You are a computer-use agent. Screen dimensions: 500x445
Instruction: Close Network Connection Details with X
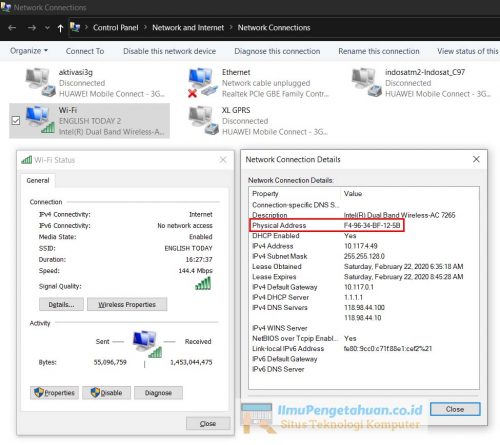(476, 159)
